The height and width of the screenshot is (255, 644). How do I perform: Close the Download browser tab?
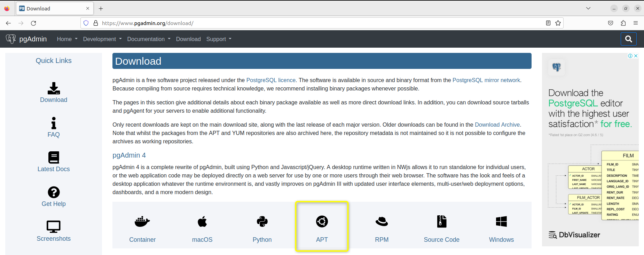[88, 8]
